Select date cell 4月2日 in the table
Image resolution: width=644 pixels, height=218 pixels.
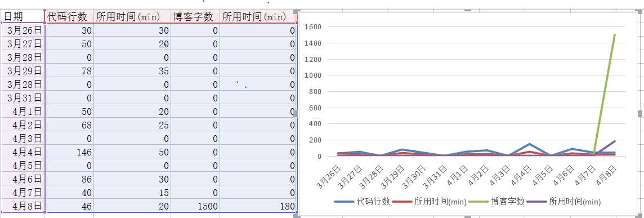(x=23, y=125)
